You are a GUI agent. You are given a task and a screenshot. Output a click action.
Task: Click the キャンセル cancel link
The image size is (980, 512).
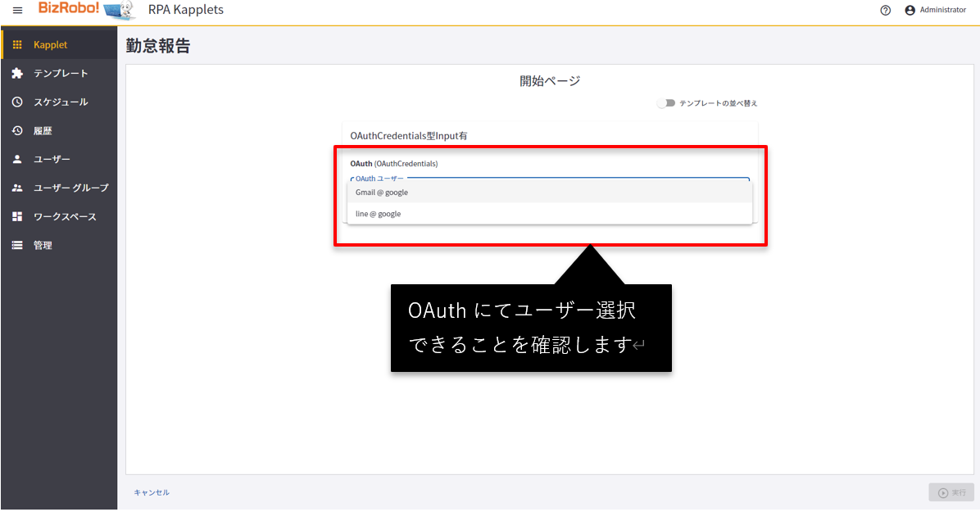coord(152,492)
